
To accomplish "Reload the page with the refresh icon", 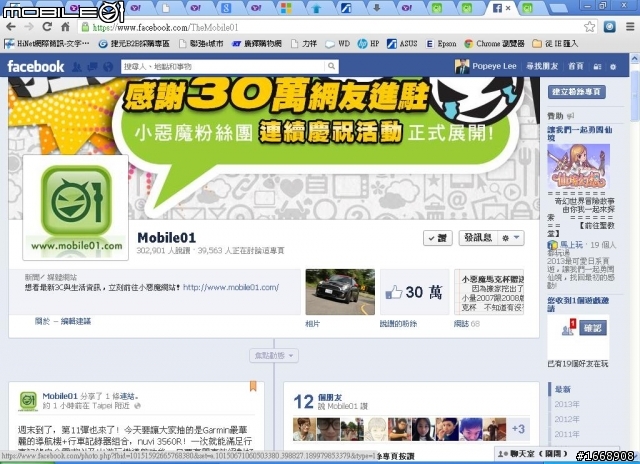I will 47,27.
